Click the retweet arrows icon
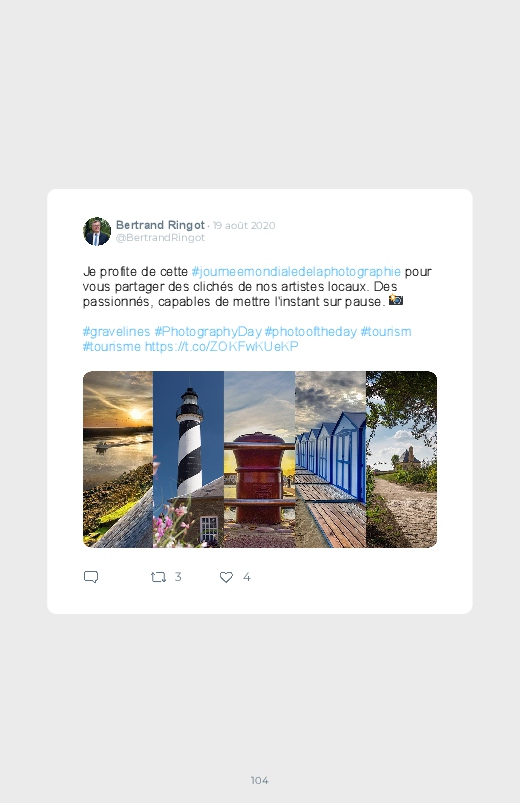The width and height of the screenshot is (520, 803). coord(158,577)
